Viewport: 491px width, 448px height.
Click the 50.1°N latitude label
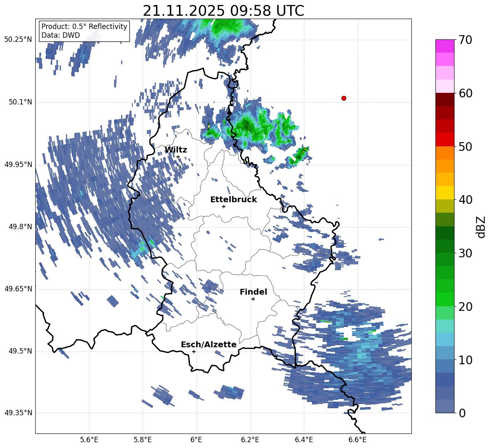[21, 102]
